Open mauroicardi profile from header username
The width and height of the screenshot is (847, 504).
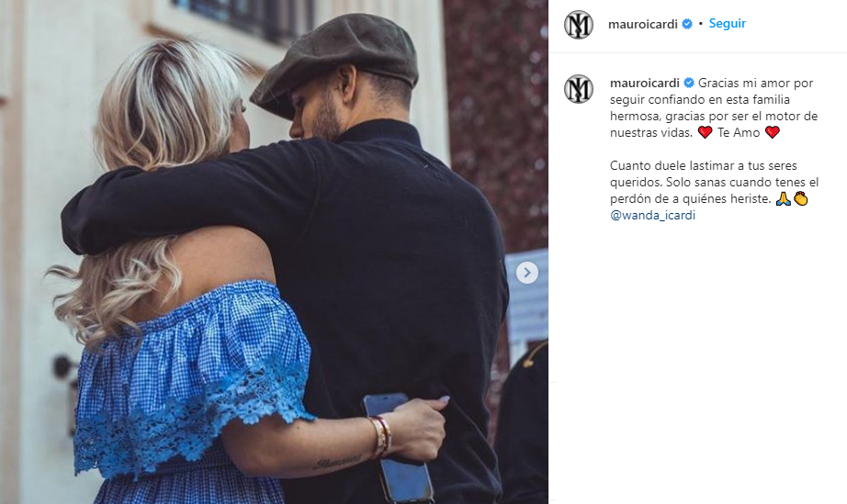tap(643, 24)
